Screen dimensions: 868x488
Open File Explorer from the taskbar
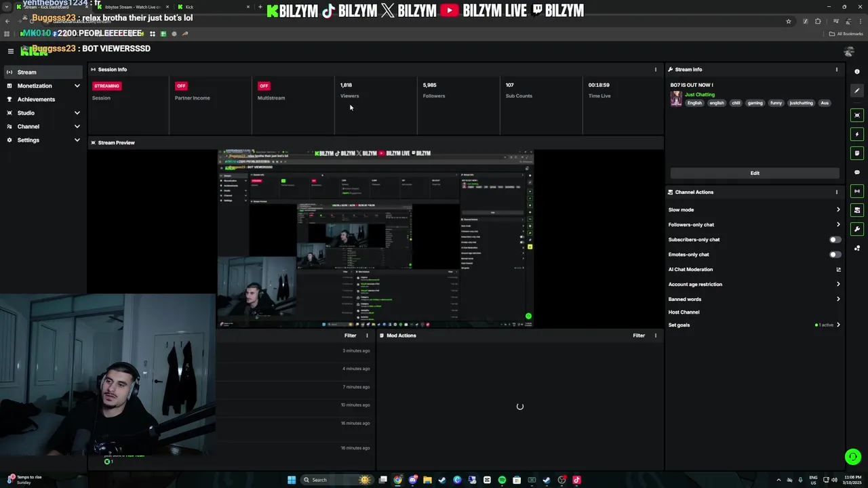click(427, 480)
